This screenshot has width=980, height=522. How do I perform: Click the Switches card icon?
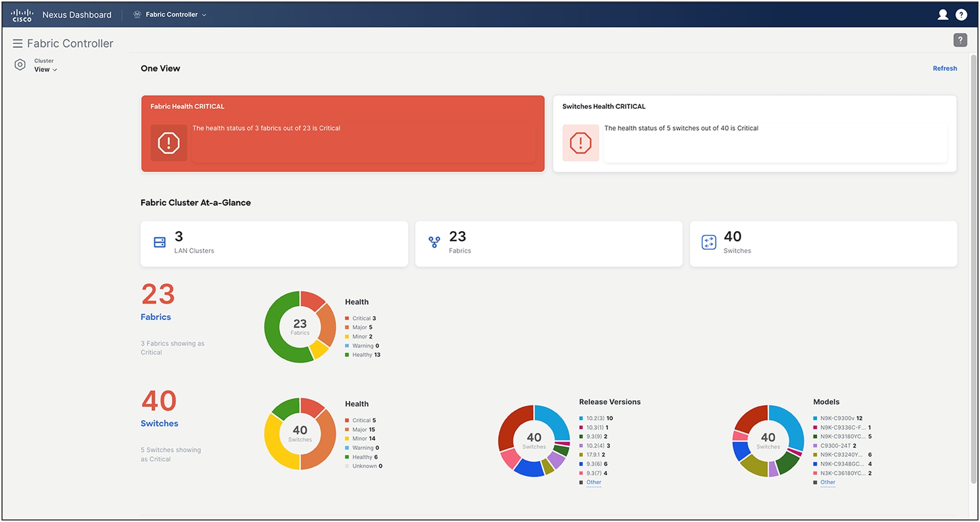coord(709,243)
